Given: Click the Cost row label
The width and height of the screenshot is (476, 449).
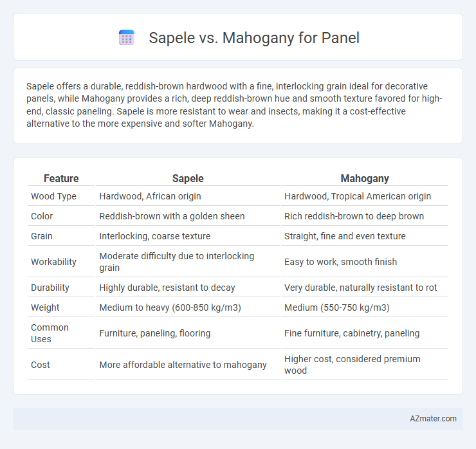Looking at the screenshot, I should point(41,365).
